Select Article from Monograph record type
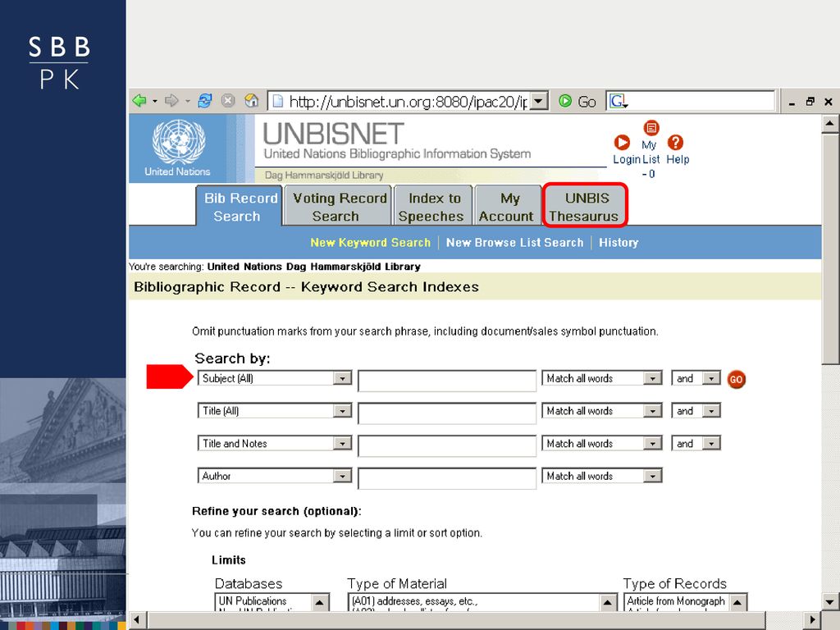Image resolution: width=840 pixels, height=630 pixels. click(x=676, y=601)
